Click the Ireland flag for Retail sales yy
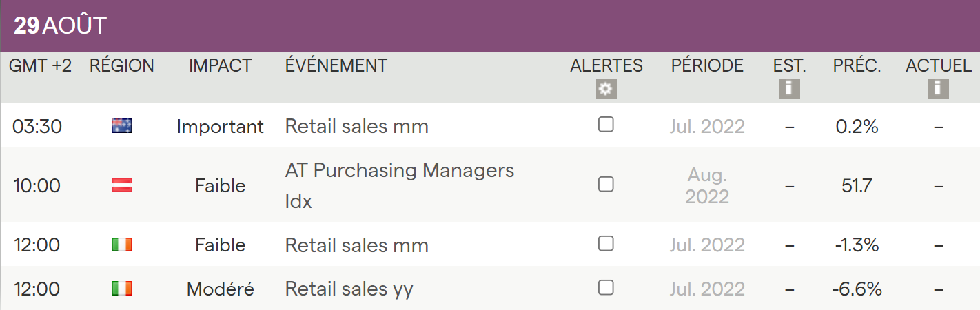The width and height of the screenshot is (980, 310). 122,289
